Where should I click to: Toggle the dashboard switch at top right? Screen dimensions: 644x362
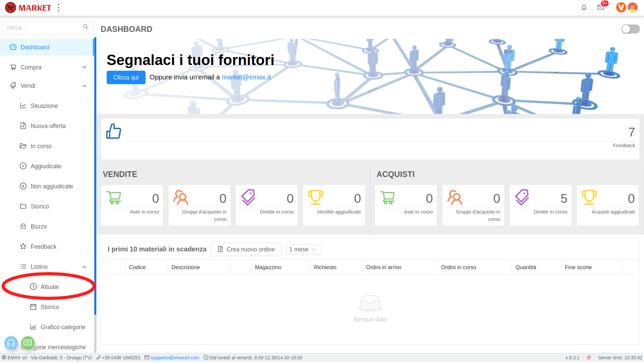(630, 29)
